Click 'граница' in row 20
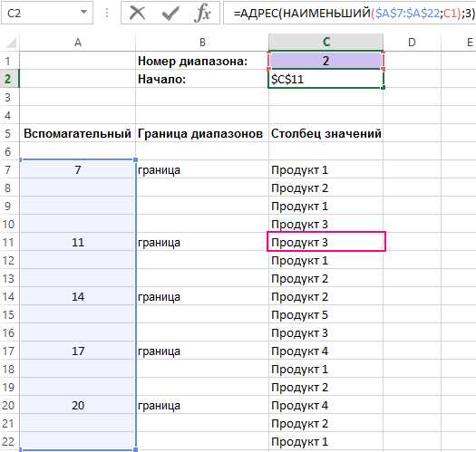The width and height of the screenshot is (476, 452). [x=202, y=405]
